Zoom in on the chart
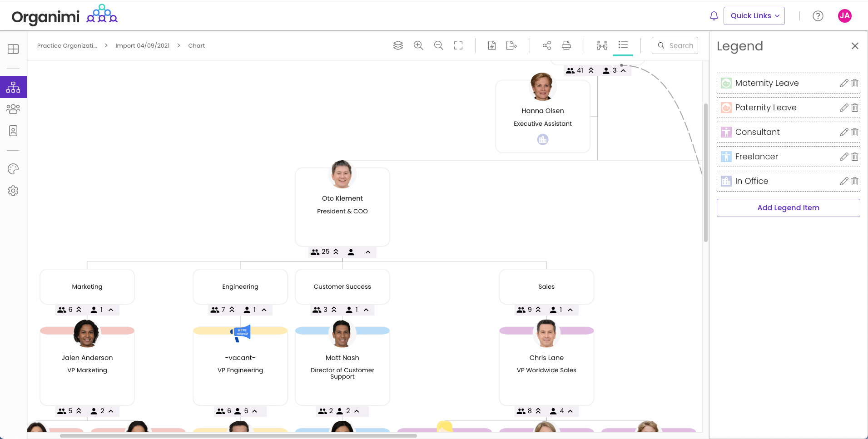This screenshot has height=439, width=868. pyautogui.click(x=418, y=45)
